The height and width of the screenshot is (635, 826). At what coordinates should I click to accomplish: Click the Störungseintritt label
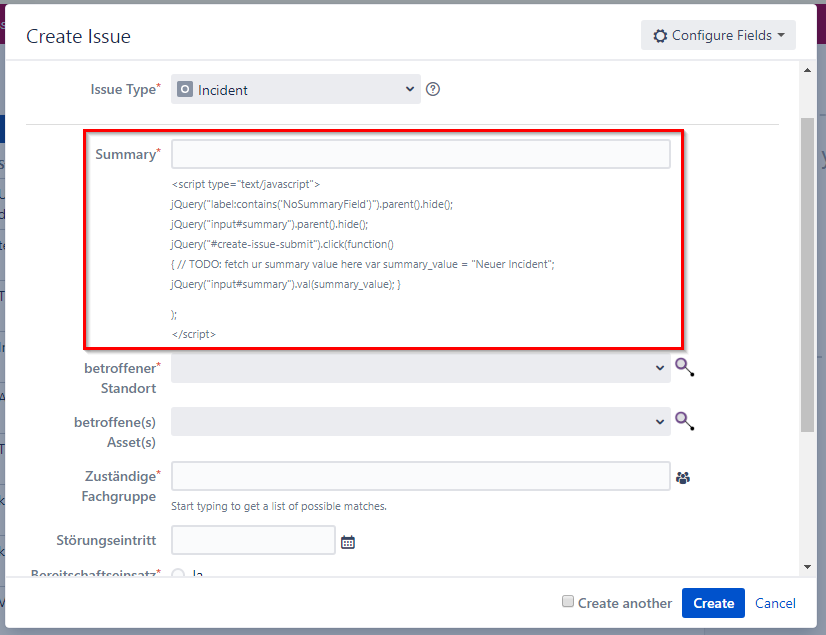[x=106, y=541]
